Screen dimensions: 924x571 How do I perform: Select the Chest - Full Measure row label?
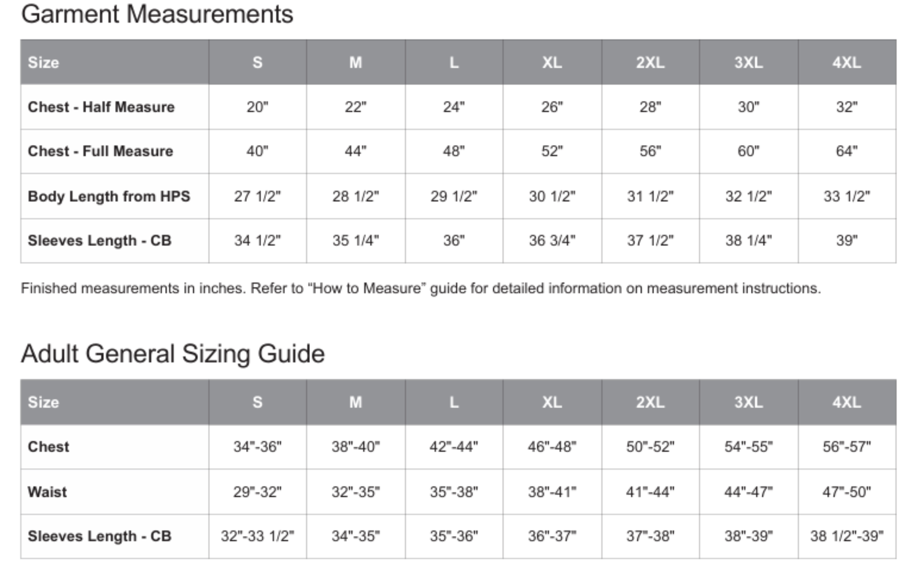coord(101,152)
